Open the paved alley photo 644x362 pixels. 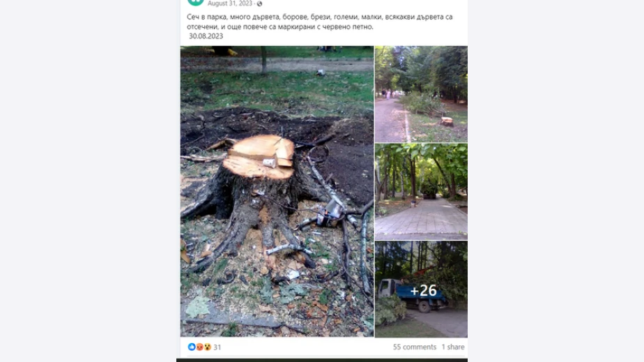pos(421,192)
